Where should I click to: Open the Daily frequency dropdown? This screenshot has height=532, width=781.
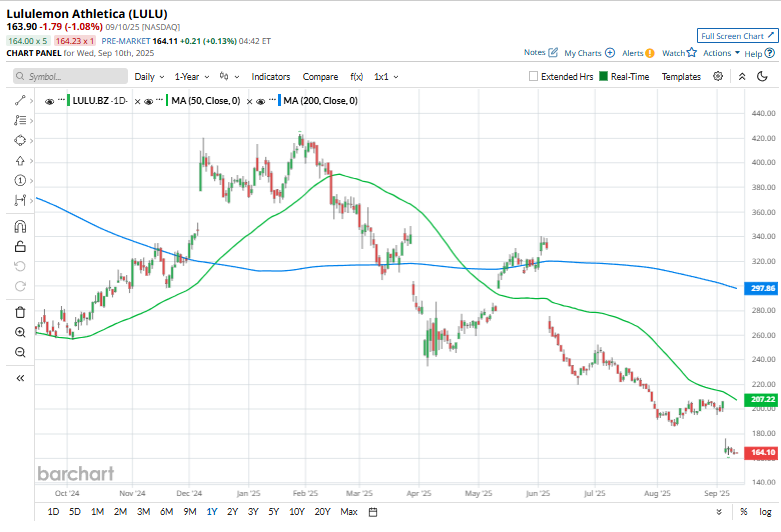pyautogui.click(x=149, y=77)
